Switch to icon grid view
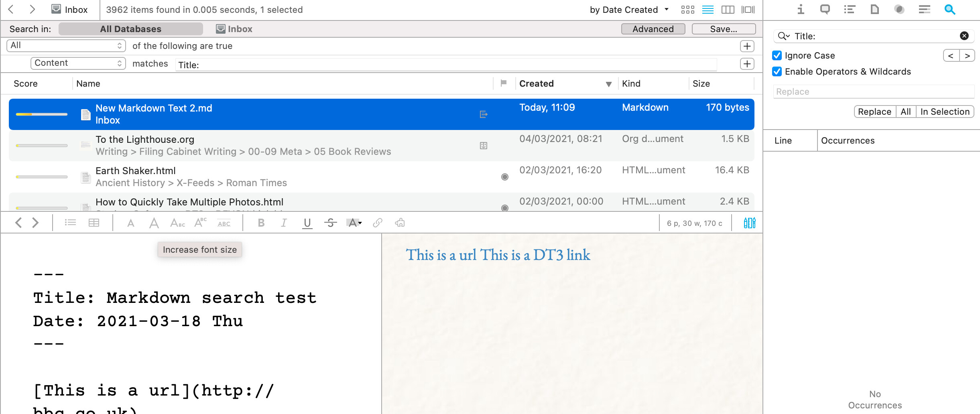Image resolution: width=980 pixels, height=414 pixels. tap(687, 10)
